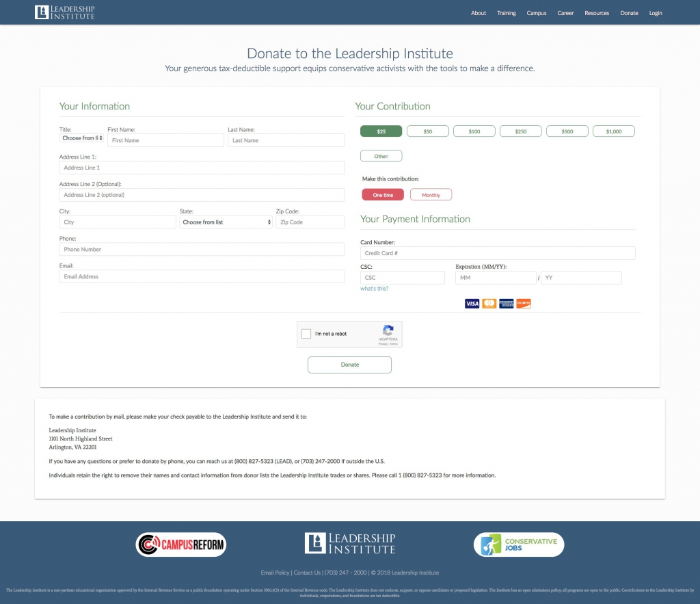The image size is (700, 604).
Task: Click the Arlington, VA 22201 address line
Action: [72, 447]
